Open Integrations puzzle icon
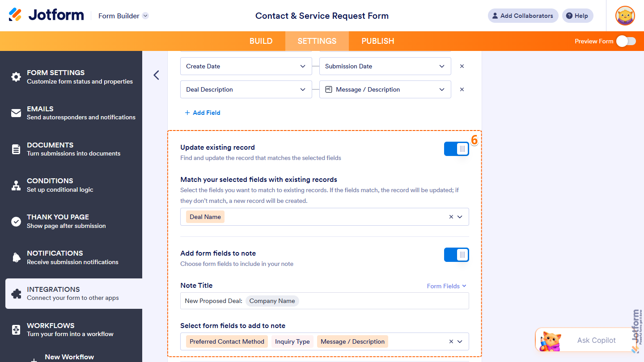 coord(16,294)
